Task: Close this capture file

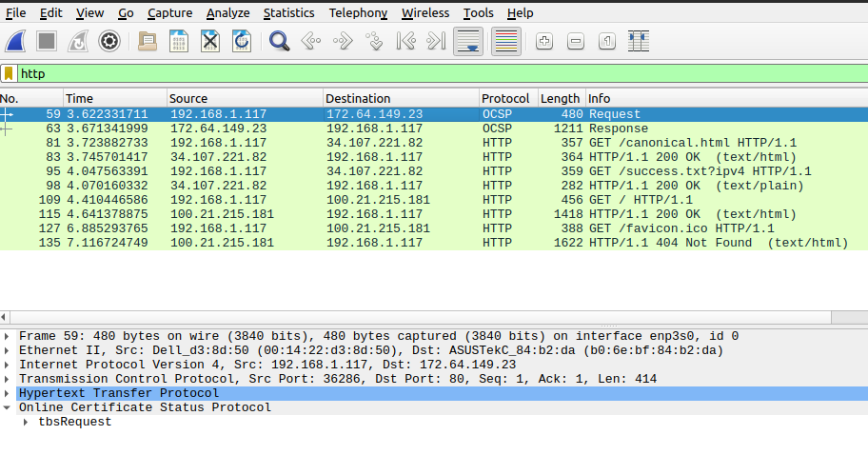Action: click(210, 41)
